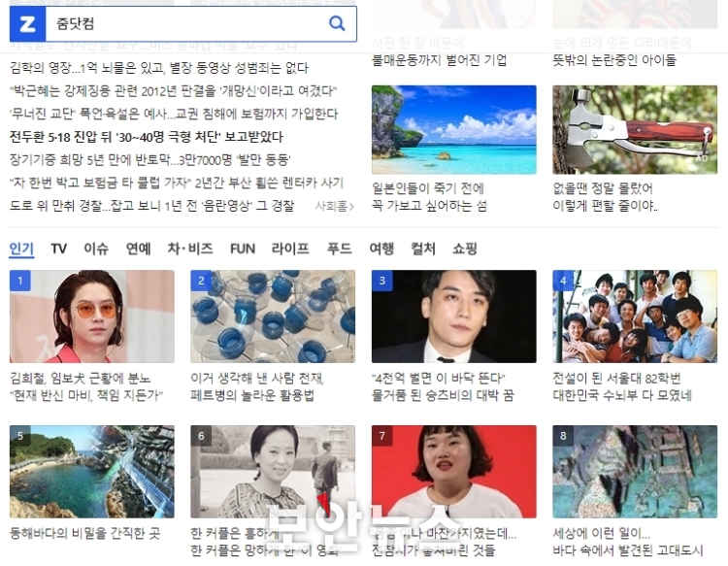Open rank 2 blue bottle caps thumbnail
728x566 pixels.
coord(273,316)
